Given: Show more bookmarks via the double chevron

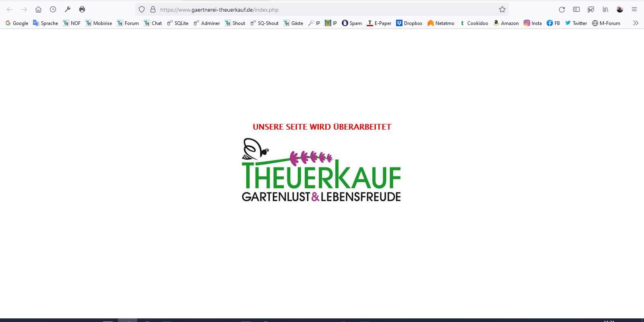Looking at the screenshot, I should coord(636,23).
